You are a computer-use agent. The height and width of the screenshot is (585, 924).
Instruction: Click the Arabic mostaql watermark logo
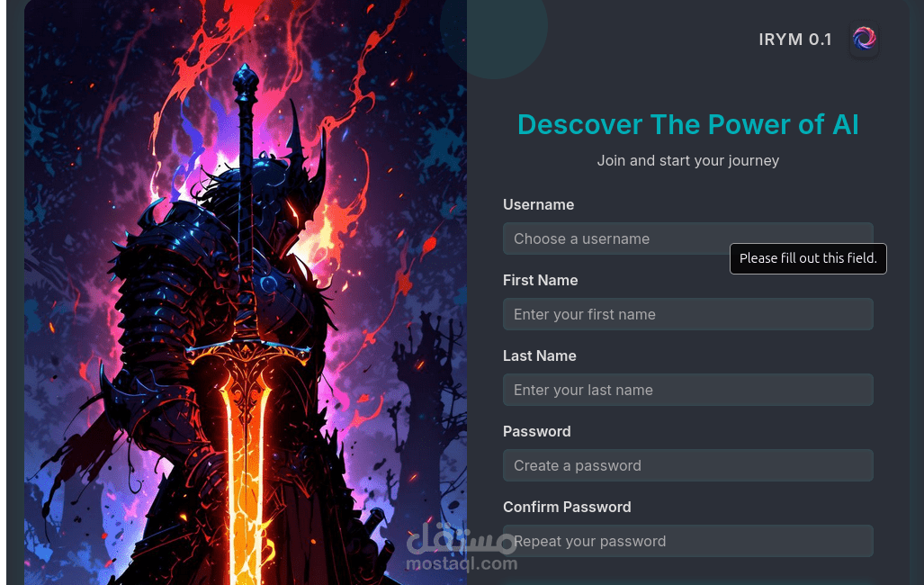(x=462, y=537)
